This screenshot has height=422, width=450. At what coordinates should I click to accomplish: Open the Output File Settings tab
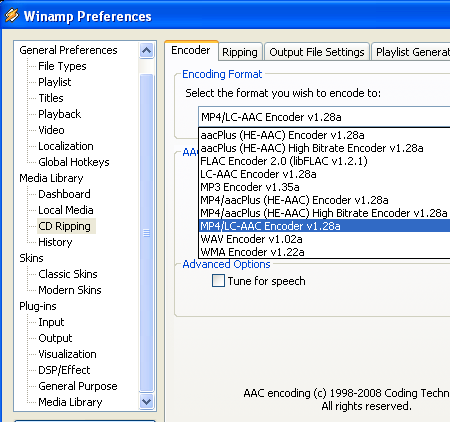tap(317, 52)
